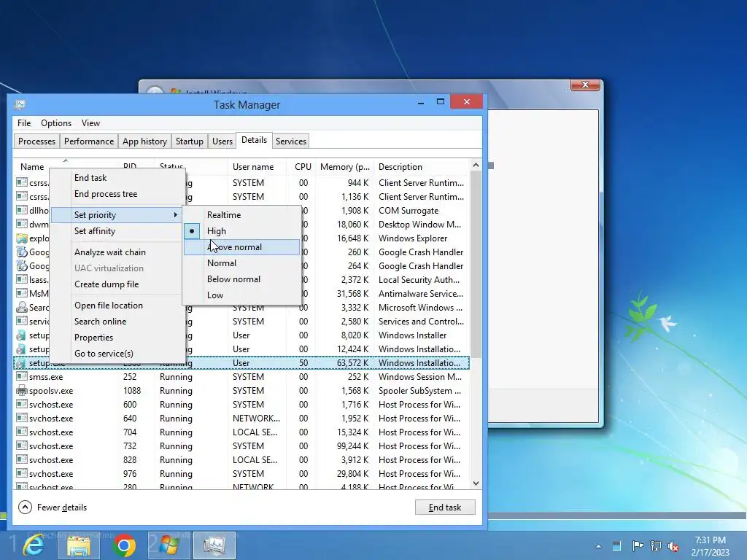Open the Options menu
Image resolution: width=747 pixels, height=560 pixels.
point(56,122)
